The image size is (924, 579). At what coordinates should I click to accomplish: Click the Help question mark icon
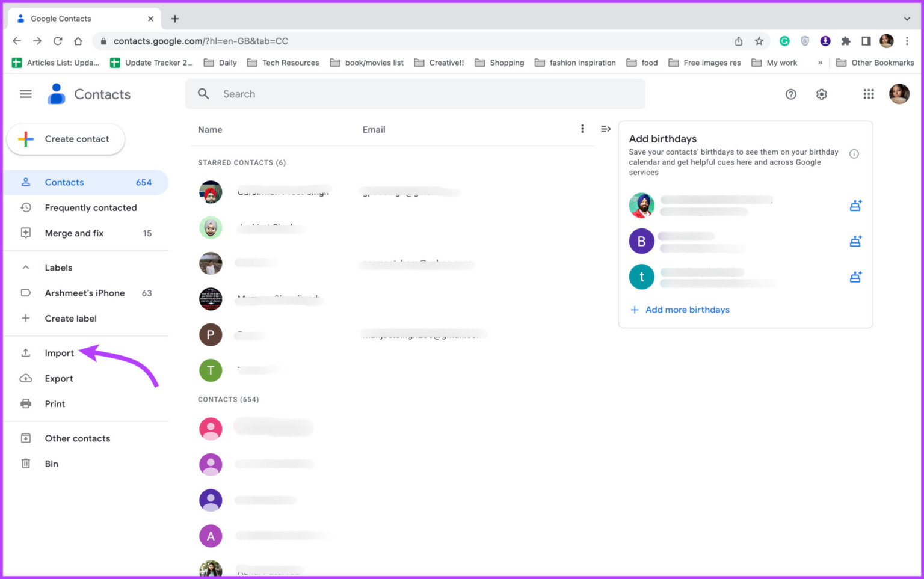pos(790,94)
